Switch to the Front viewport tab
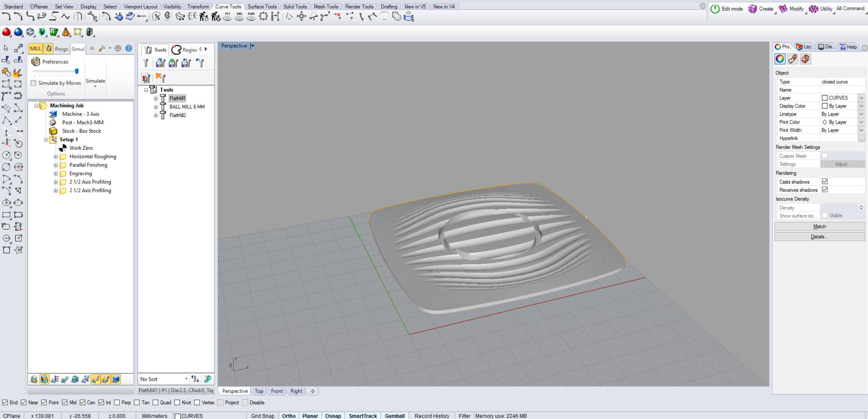The height and width of the screenshot is (419, 868). [x=277, y=391]
